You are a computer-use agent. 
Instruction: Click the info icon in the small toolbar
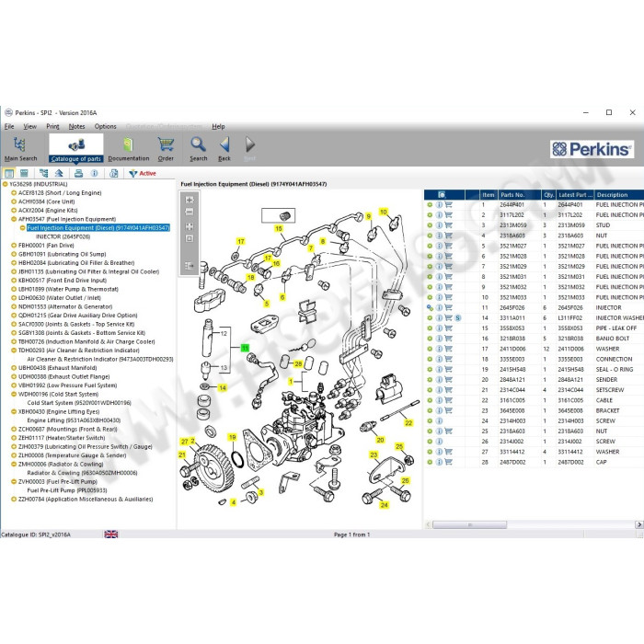pyautogui.click(x=95, y=173)
